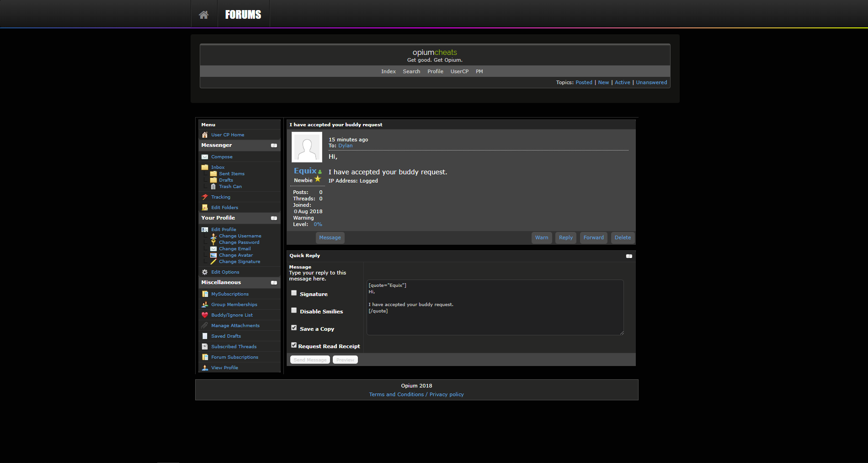The width and height of the screenshot is (868, 463).
Task: Collapse the Quick Reply panel
Action: tap(629, 256)
